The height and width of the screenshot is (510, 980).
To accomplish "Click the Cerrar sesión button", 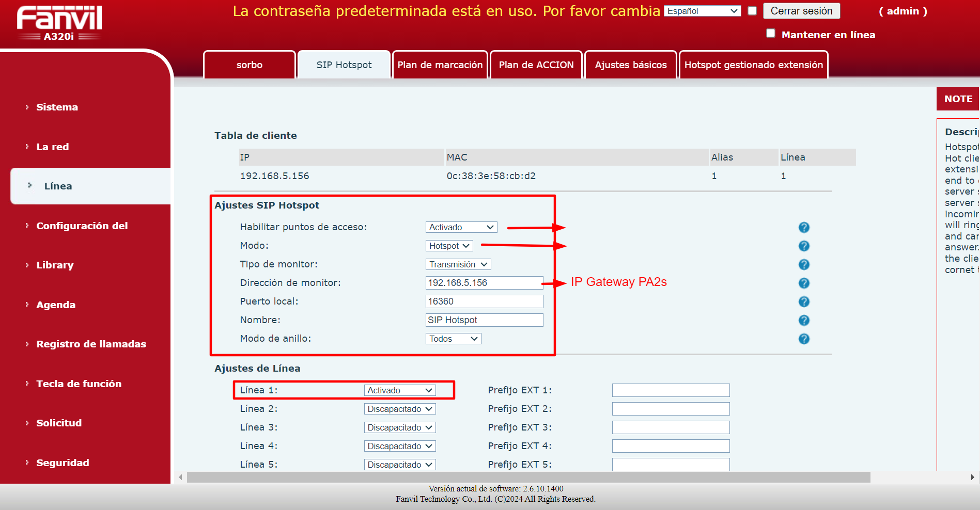I will click(x=801, y=11).
